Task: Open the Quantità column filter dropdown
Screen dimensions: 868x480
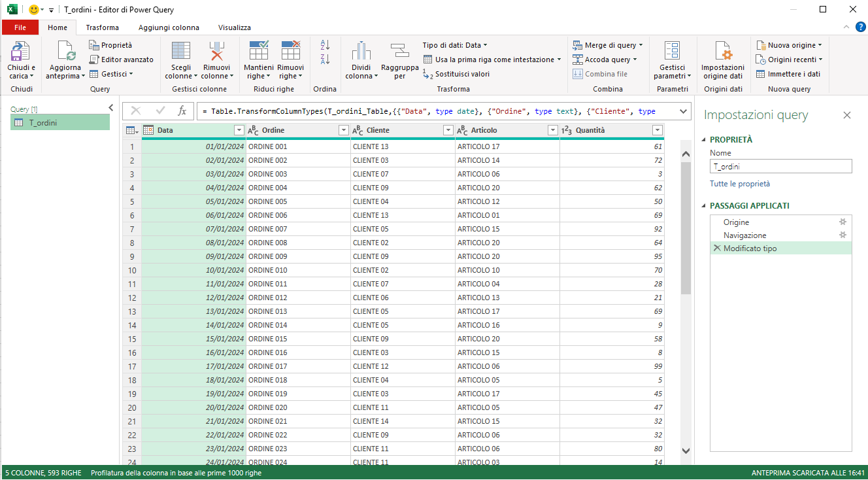Action: click(658, 130)
